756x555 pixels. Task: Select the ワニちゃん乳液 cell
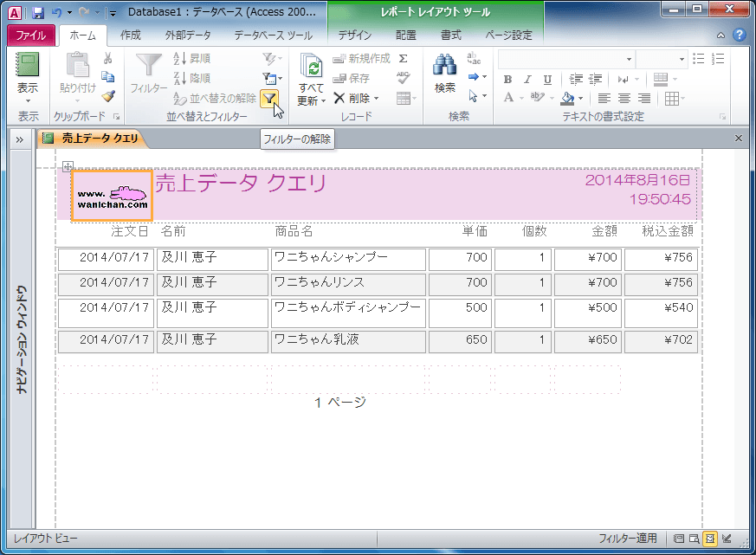click(x=348, y=341)
